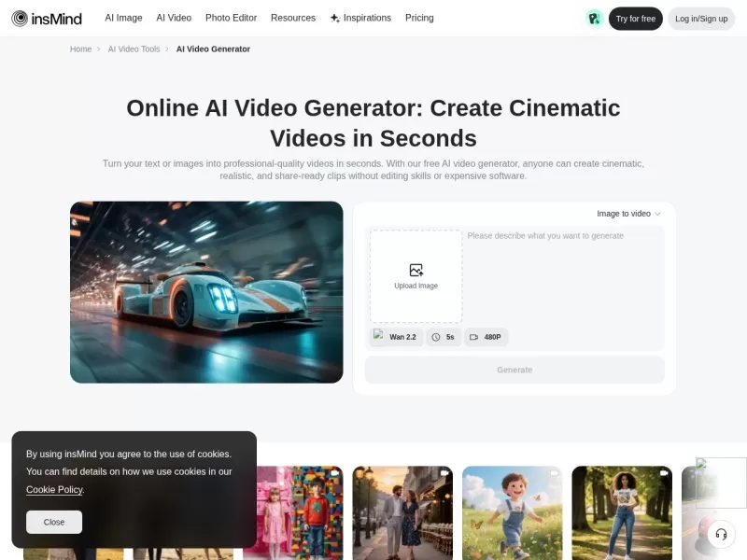Select Pricing in the navigation bar

point(419,17)
